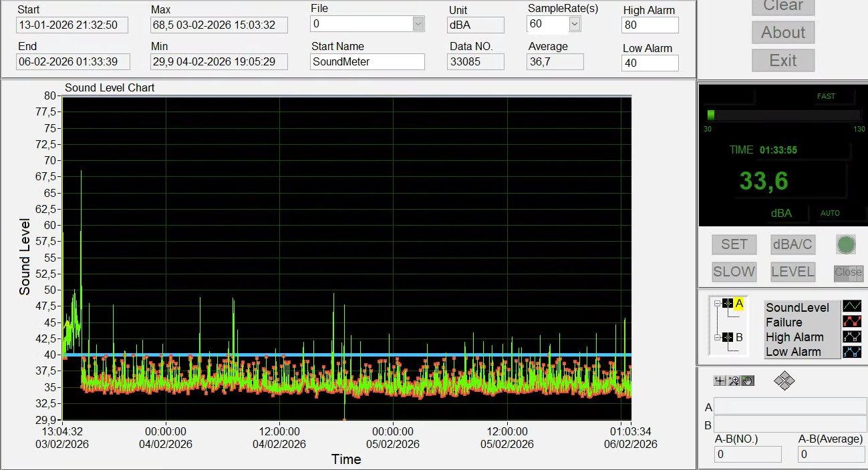Switch weighting with the dBA/C button
The image size is (868, 470).
[x=792, y=245]
